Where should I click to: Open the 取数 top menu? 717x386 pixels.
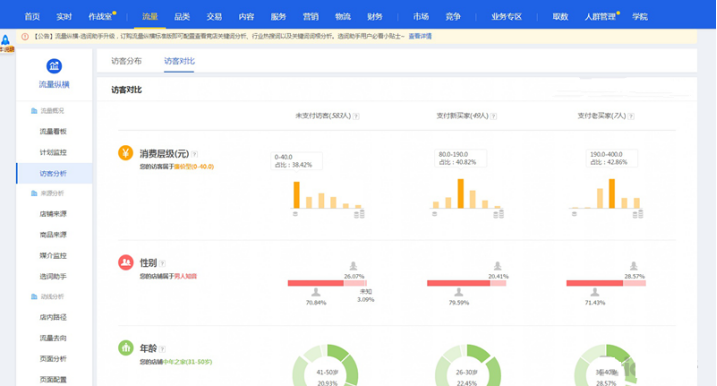pyautogui.click(x=560, y=16)
